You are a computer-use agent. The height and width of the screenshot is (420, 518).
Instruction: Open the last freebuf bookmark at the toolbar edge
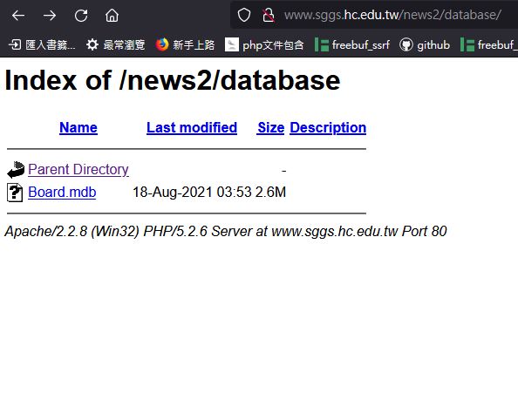pyautogui.click(x=489, y=44)
